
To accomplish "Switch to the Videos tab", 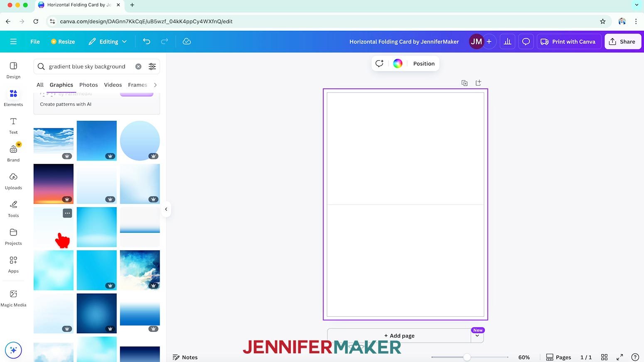I will pyautogui.click(x=113, y=85).
